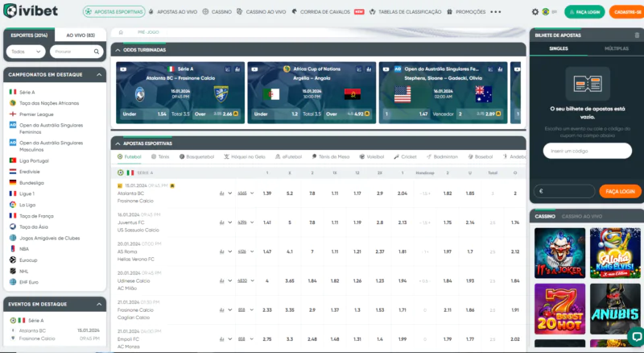Click the home icon in breadcrumb
This screenshot has height=353, width=644.
pos(121,32)
